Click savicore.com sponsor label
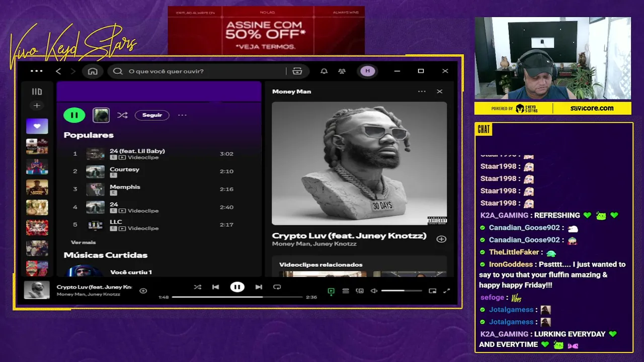Viewport: 644px width, 362px height. coord(592,108)
